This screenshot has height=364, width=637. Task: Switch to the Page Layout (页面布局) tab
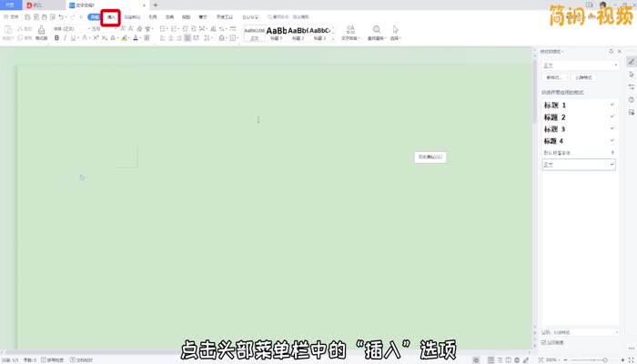coord(132,17)
